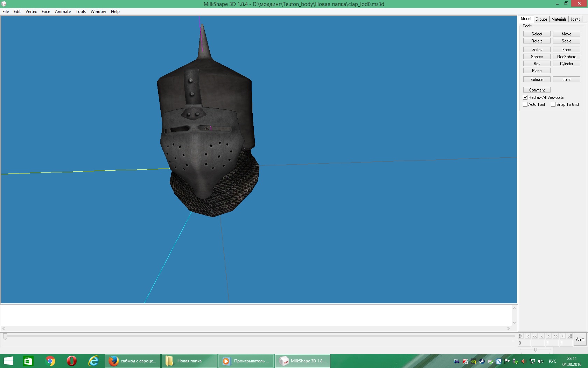
Task: Launch Google Chrome from taskbar
Action: click(x=50, y=361)
